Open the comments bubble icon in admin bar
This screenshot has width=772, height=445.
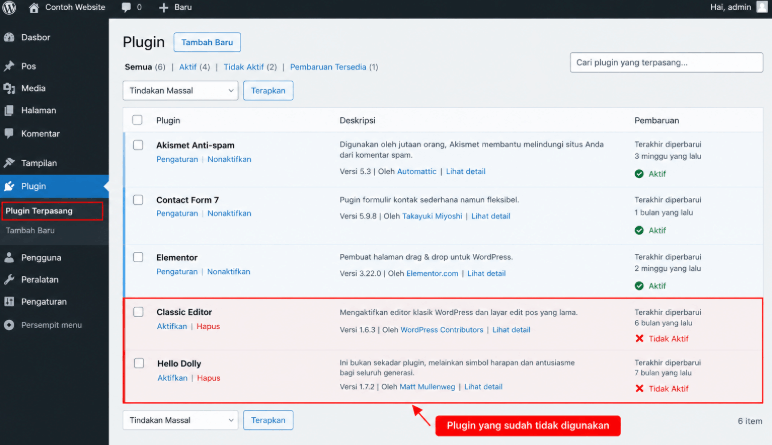point(127,7)
